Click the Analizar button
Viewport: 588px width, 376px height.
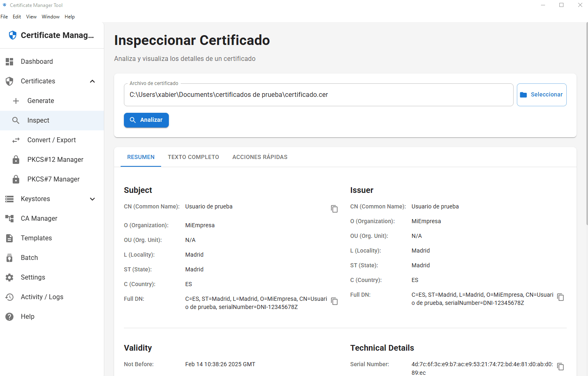(146, 120)
